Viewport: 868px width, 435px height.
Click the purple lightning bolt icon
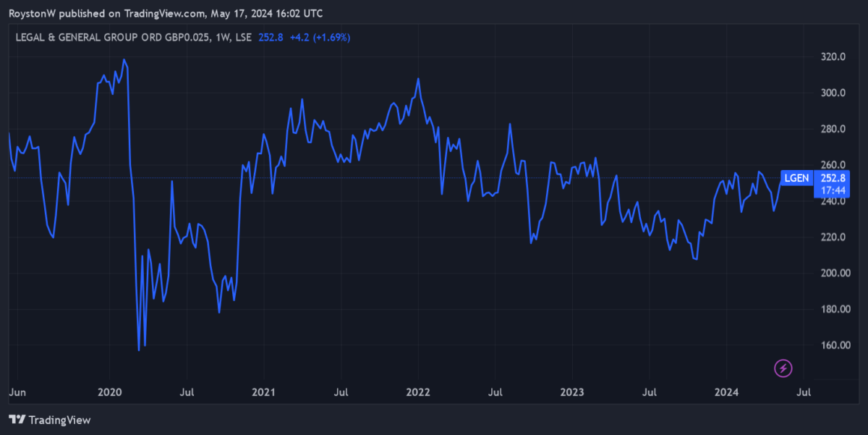(783, 368)
